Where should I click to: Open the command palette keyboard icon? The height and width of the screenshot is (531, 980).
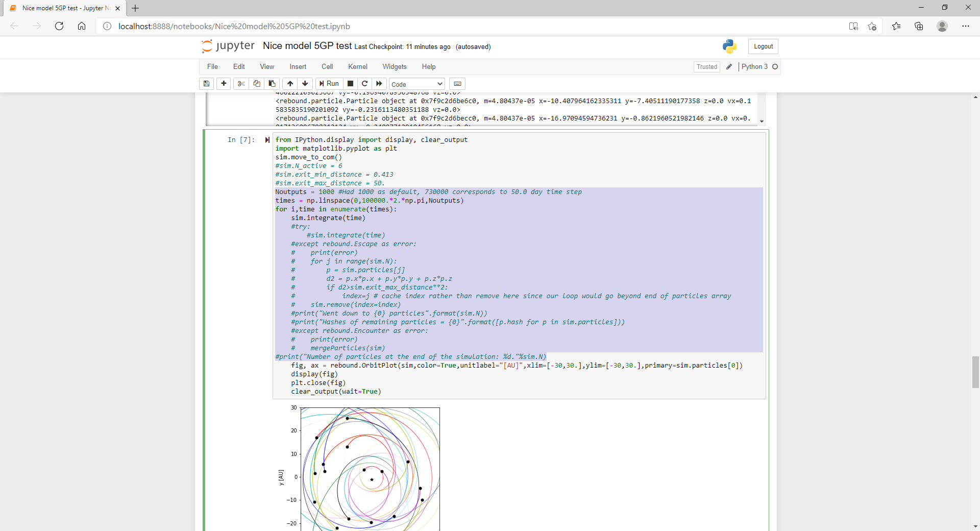pos(457,84)
